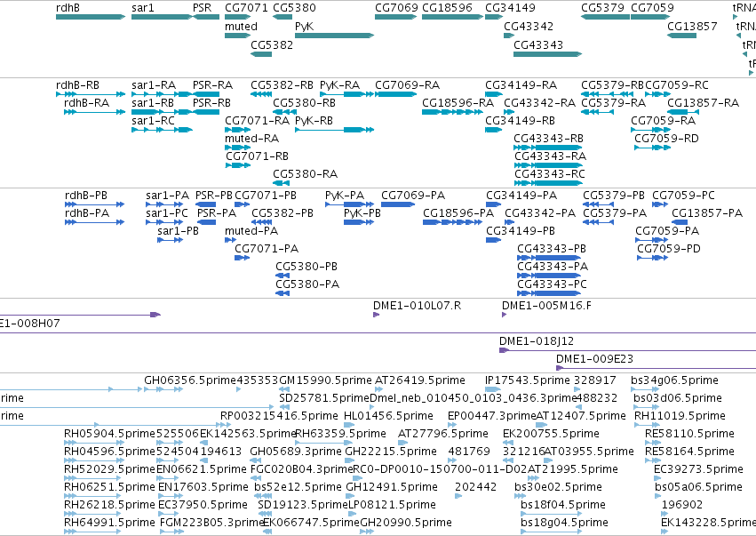756x536 pixels.
Task: Click the CG43343-PC protein feature
Action: coord(549,292)
